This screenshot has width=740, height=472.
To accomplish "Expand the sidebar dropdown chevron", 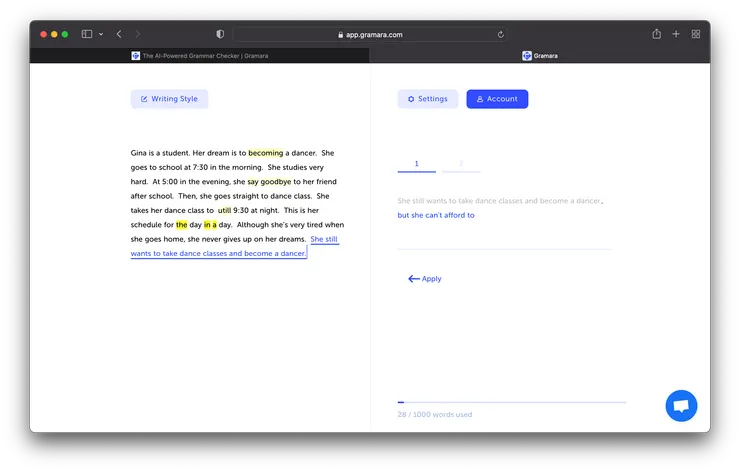I will (x=101, y=34).
